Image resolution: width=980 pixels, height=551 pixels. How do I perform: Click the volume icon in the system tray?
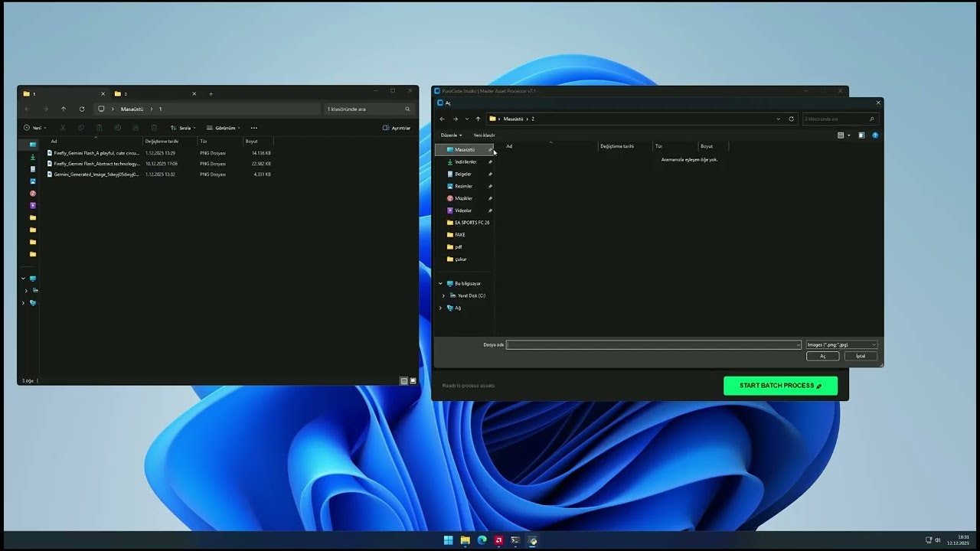click(937, 540)
